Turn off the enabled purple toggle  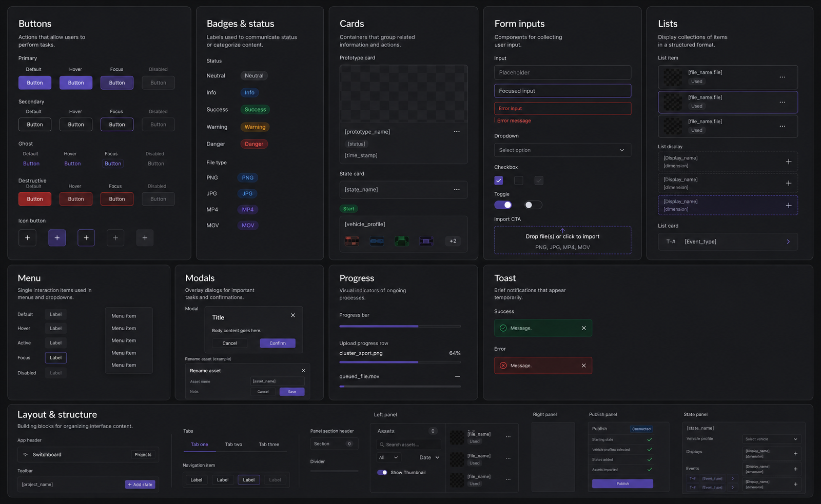pos(503,205)
